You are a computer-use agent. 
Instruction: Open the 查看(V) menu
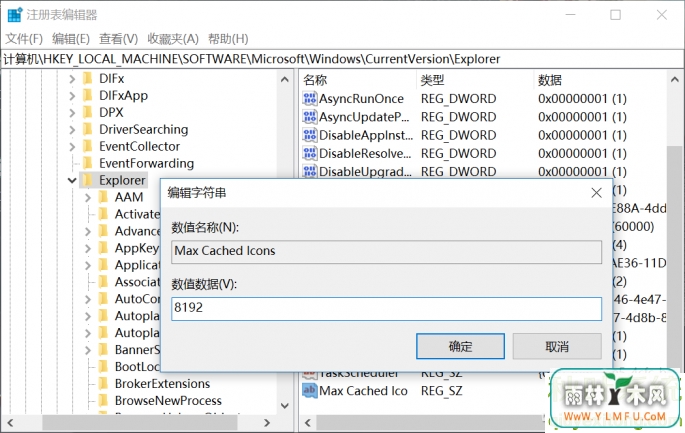118,39
